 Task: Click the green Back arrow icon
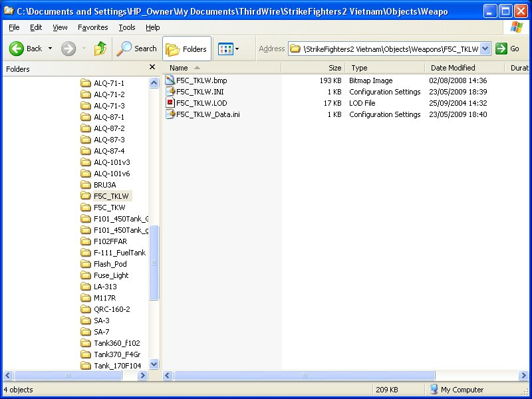point(16,49)
